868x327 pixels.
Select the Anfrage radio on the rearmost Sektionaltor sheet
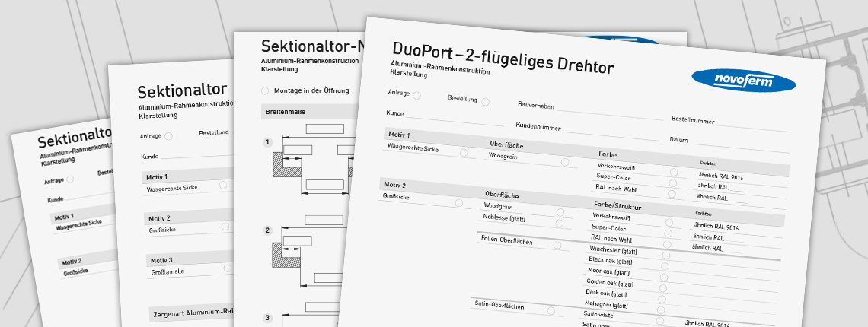[x=70, y=178]
